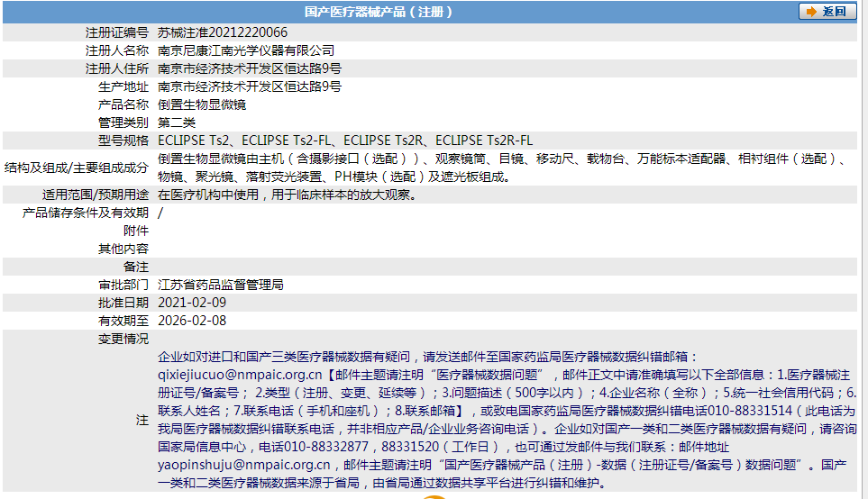Click the 有效期至 label
This screenshot has height=499, width=868.
123,321
